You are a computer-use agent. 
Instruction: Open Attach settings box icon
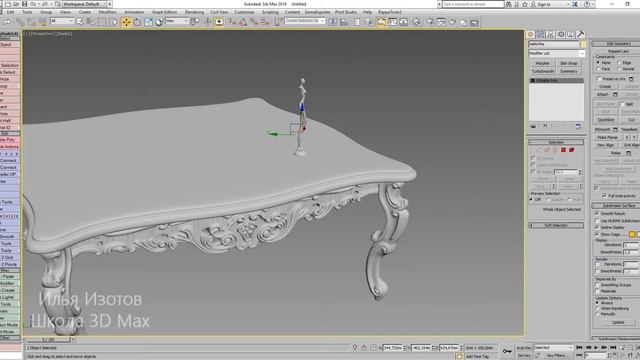(616, 94)
